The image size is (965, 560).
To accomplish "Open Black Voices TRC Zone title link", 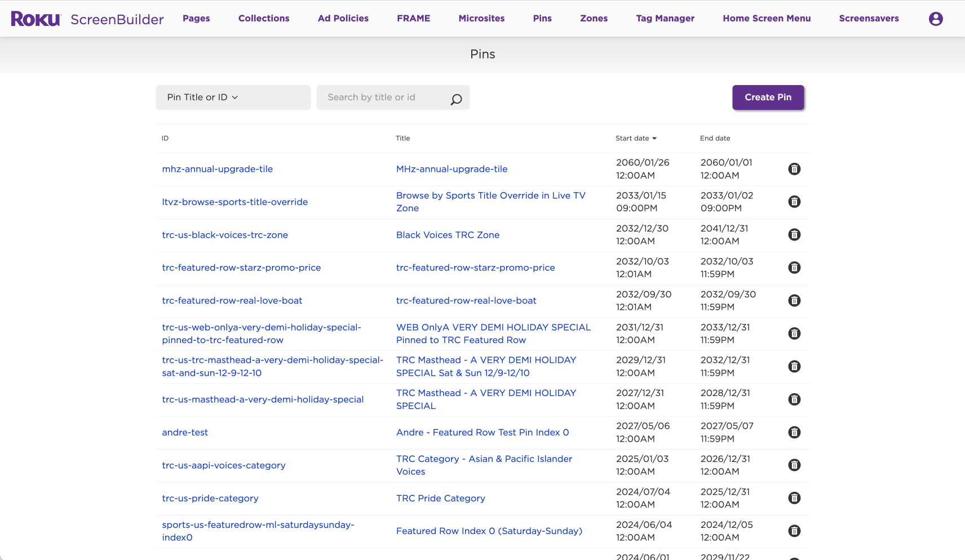I will click(x=448, y=235).
